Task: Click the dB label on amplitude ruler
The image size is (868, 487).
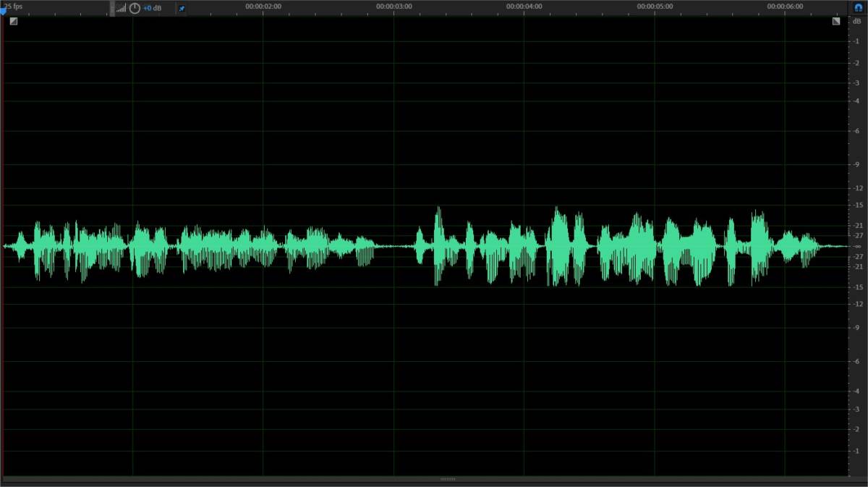Action: tap(857, 21)
